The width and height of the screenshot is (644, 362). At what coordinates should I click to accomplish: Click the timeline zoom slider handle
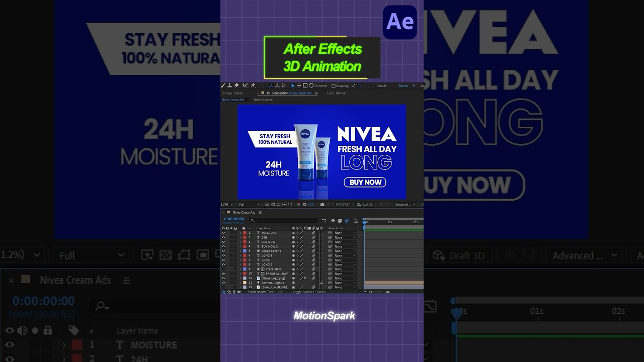click(x=371, y=292)
